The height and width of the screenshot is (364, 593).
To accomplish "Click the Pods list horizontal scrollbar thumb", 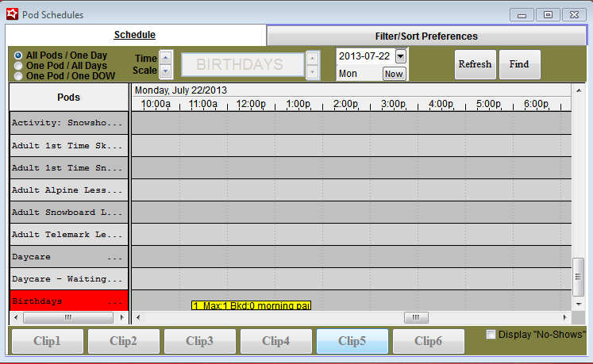I will click(68, 317).
